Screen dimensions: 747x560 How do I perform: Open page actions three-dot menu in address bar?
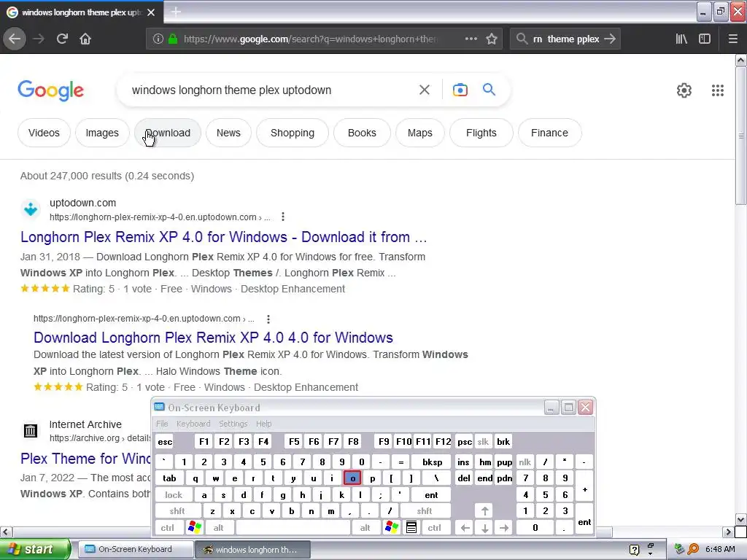471,39
